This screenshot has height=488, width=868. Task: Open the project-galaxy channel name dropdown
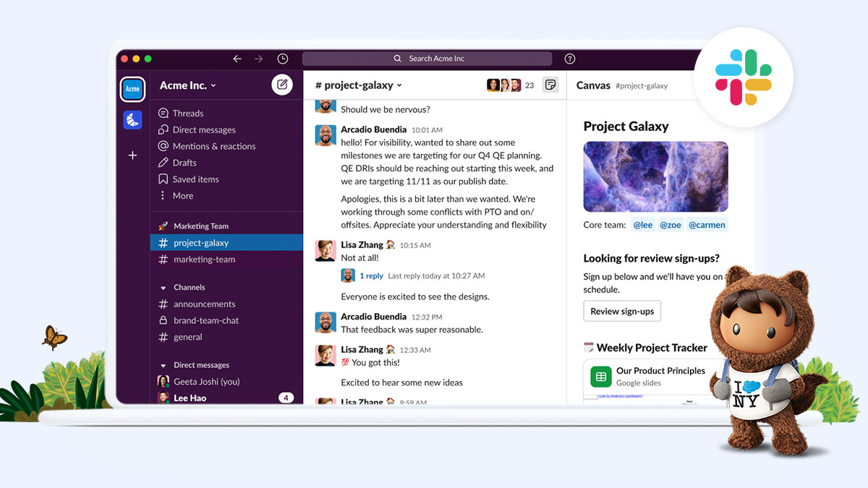(359, 85)
